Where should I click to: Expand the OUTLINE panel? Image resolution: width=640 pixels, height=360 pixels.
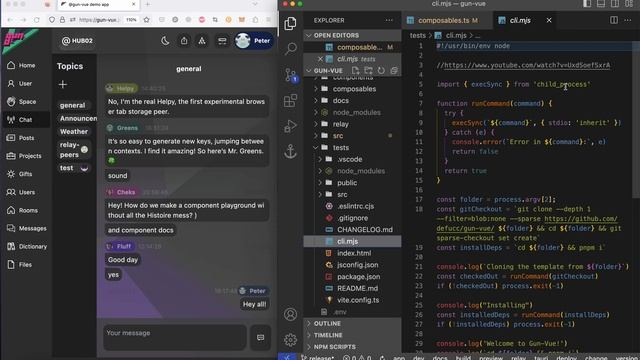[x=352, y=323]
